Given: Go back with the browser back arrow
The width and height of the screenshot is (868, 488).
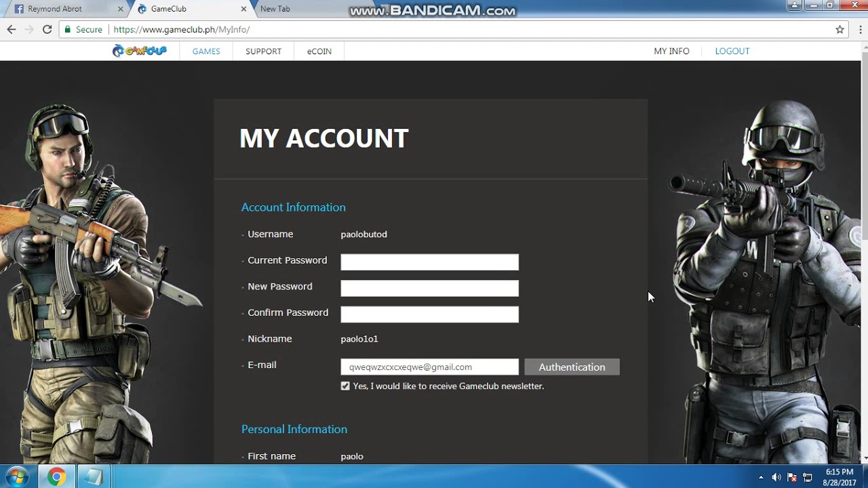Looking at the screenshot, I should pyautogui.click(x=12, y=29).
